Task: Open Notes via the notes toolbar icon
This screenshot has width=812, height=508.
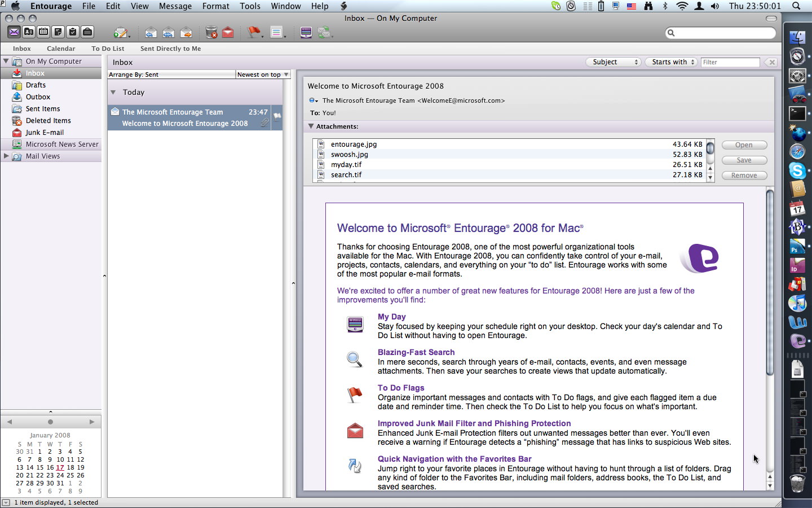Action: (58, 32)
